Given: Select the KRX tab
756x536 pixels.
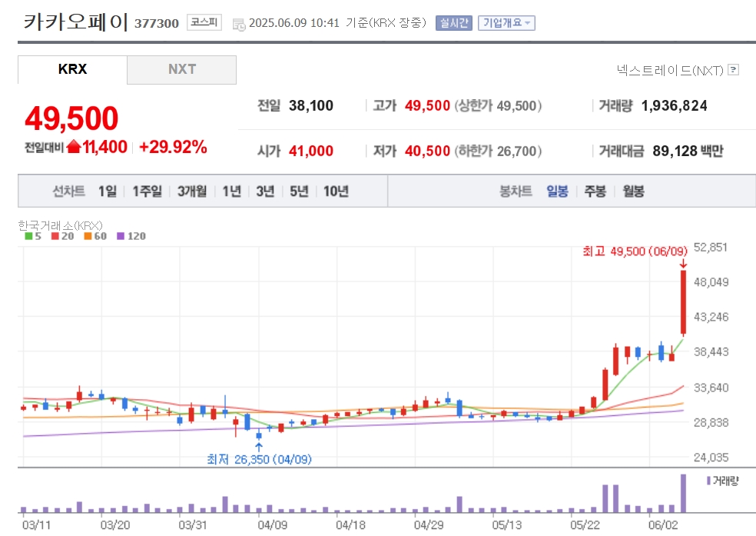Looking at the screenshot, I should (72, 69).
